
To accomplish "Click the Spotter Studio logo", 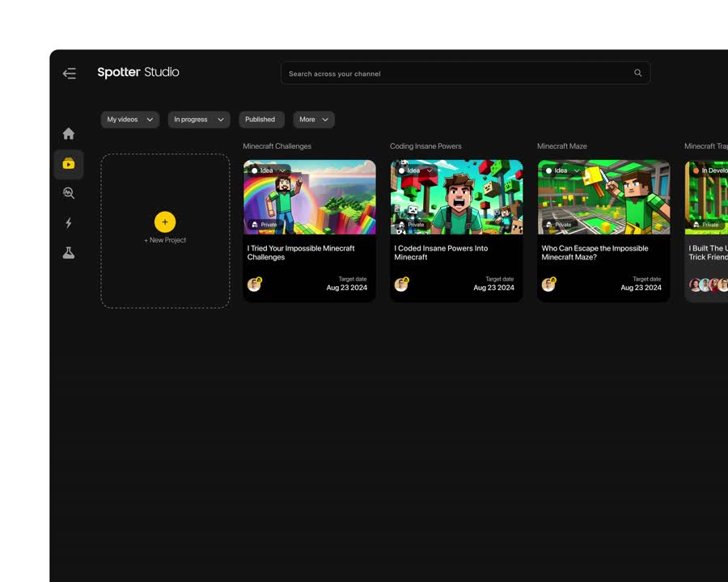I will click(x=138, y=73).
